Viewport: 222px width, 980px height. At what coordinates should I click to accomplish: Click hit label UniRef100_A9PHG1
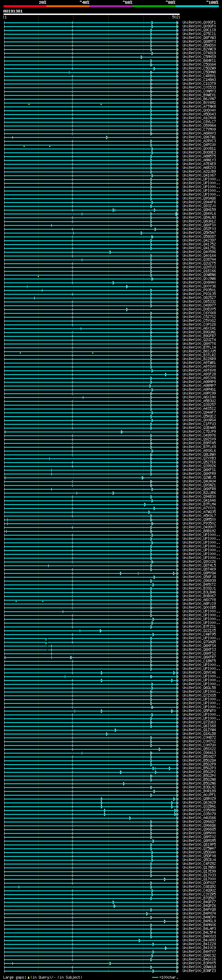tap(199, 390)
